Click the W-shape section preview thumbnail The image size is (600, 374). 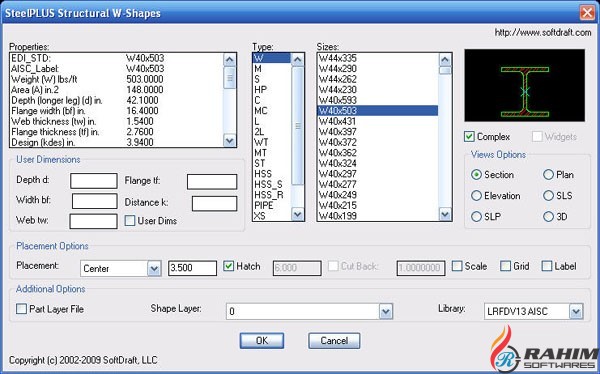pyautogui.click(x=525, y=85)
